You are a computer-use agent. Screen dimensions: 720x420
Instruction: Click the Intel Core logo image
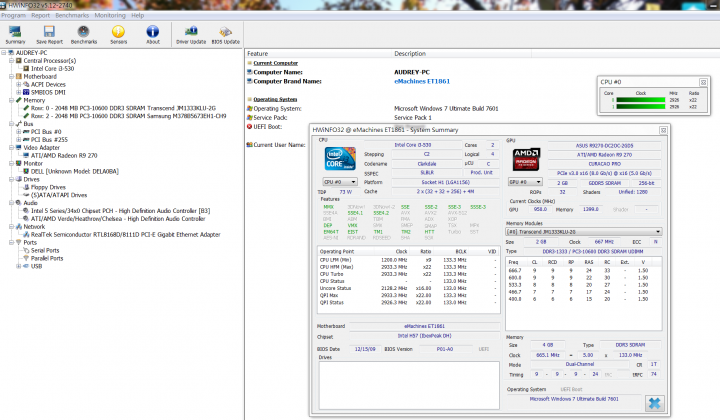(x=340, y=159)
